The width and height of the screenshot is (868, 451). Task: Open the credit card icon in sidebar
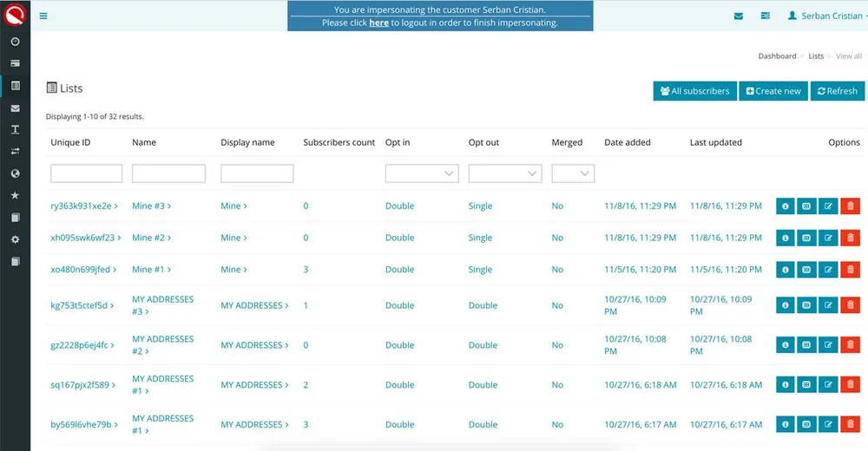click(x=16, y=63)
